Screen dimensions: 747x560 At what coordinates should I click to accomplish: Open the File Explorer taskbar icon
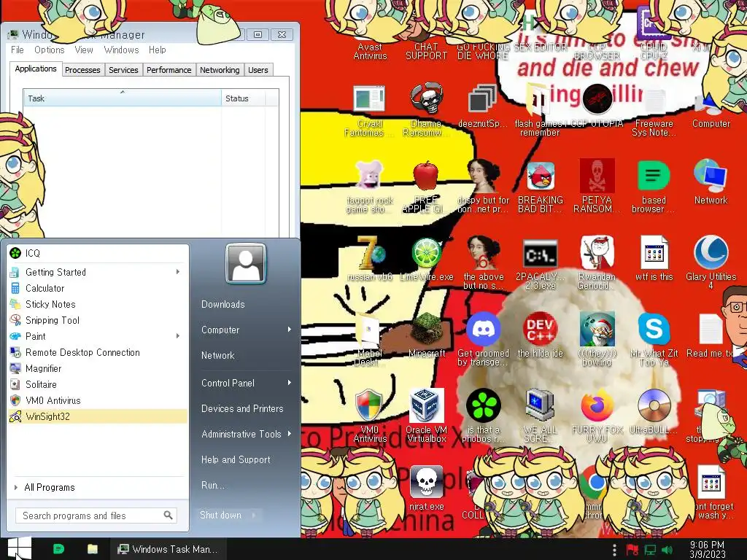pos(92,549)
